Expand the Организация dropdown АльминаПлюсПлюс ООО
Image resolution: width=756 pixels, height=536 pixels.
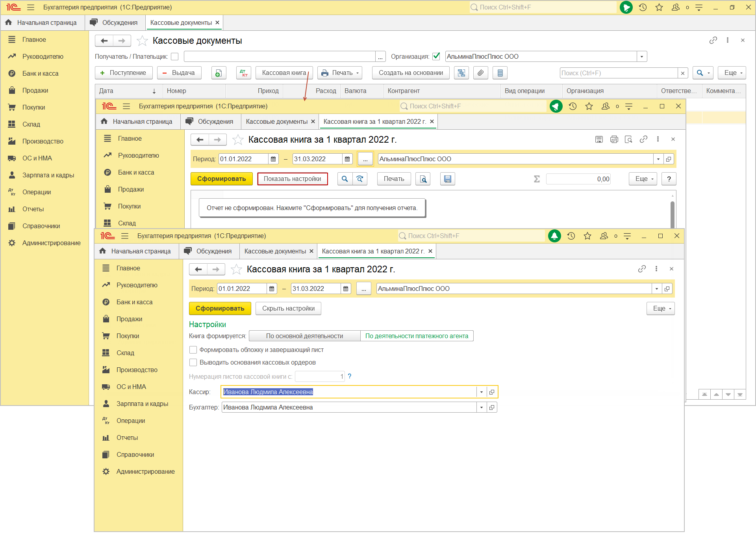click(642, 57)
